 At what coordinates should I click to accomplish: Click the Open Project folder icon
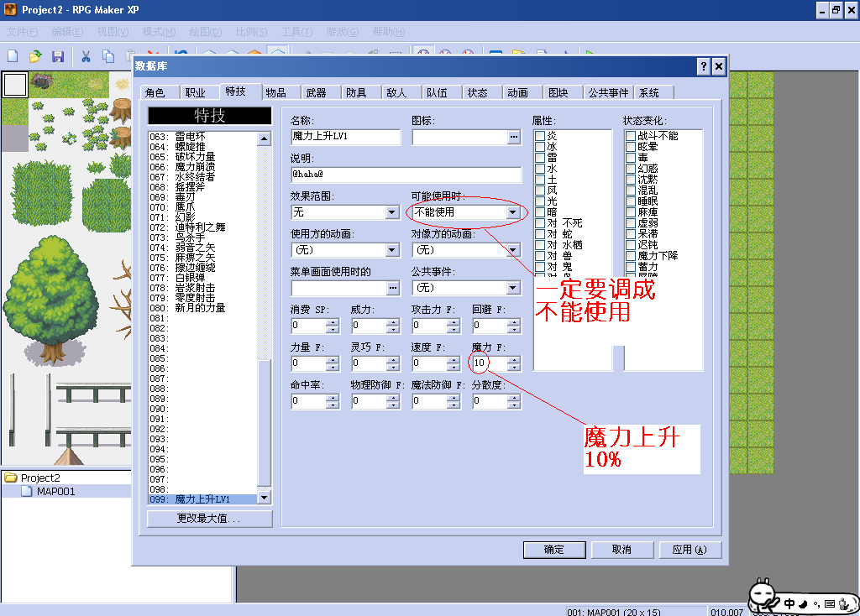pos(35,56)
